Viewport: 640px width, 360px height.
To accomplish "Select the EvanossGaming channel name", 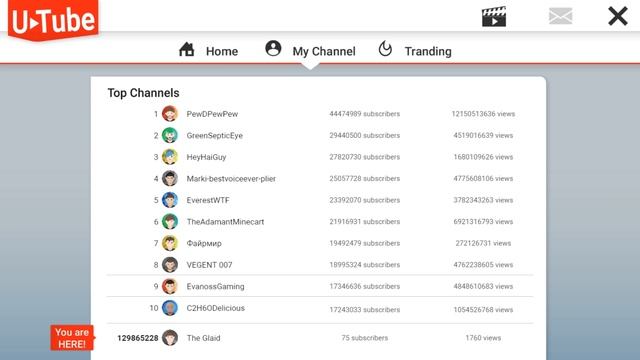I will pyautogui.click(x=216, y=287).
